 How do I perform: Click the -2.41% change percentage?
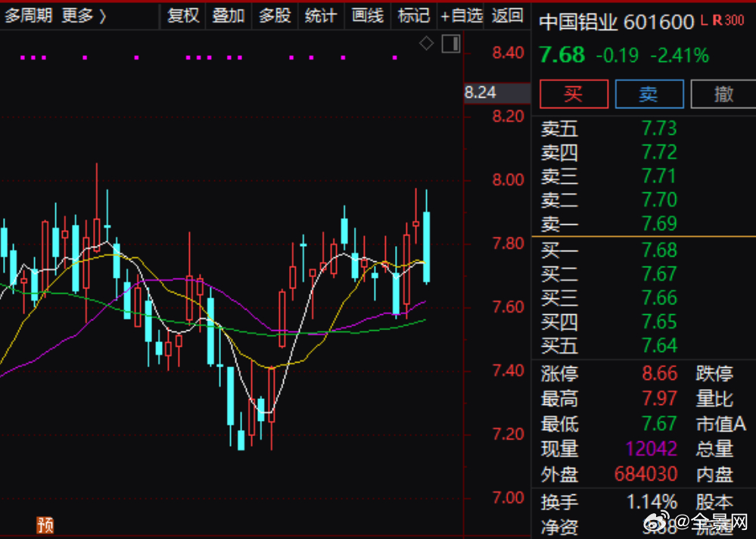click(680, 55)
